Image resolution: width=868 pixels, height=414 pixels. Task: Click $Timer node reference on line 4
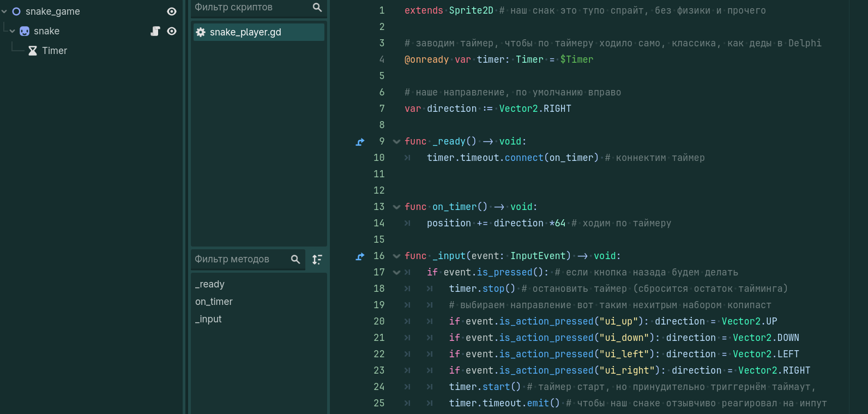click(576, 59)
